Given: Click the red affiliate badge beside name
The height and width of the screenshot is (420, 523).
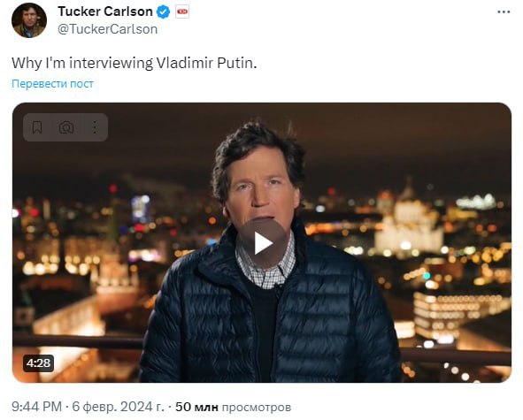Looking at the screenshot, I should pos(182,12).
